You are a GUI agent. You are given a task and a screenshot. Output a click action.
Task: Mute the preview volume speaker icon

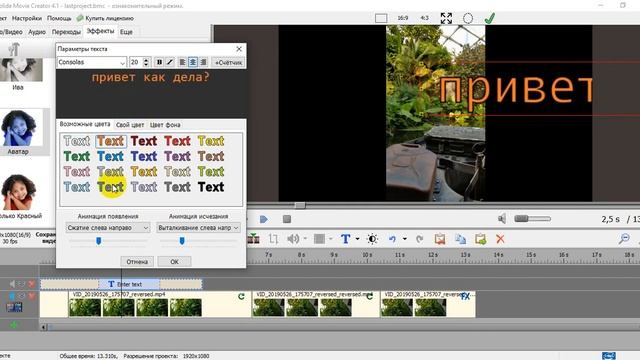coord(502,219)
